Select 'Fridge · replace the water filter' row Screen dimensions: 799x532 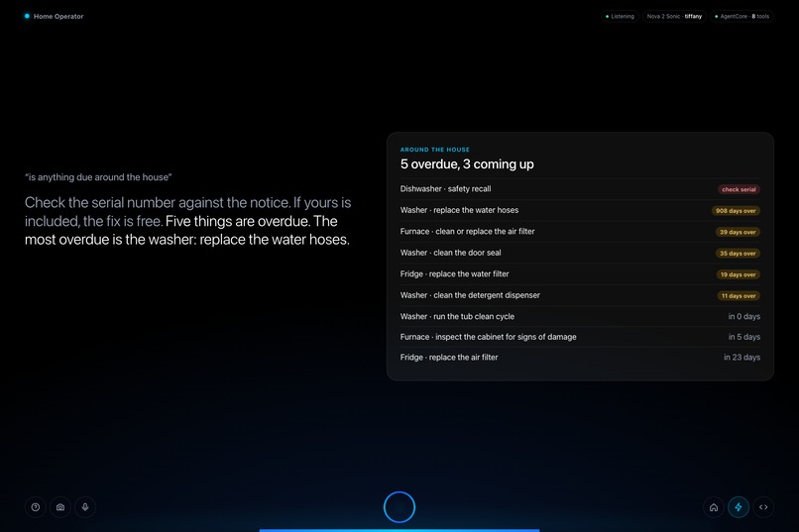pyautogui.click(x=580, y=274)
